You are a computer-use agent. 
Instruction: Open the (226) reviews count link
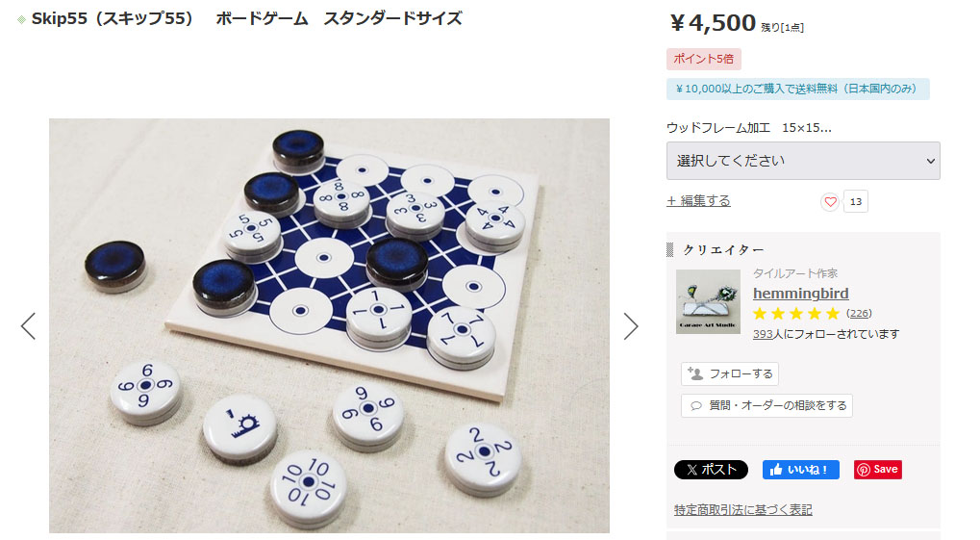(859, 313)
